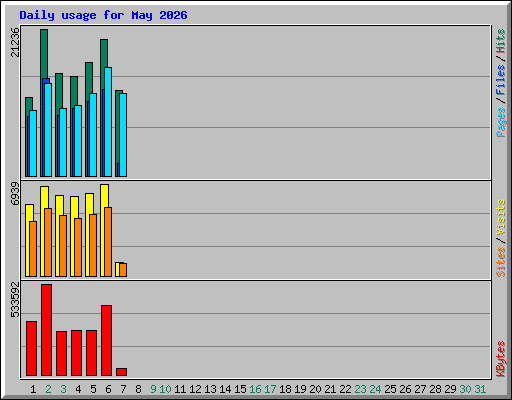Select the day 29 axis label
The width and height of the screenshot is (512, 400).
tap(450, 389)
